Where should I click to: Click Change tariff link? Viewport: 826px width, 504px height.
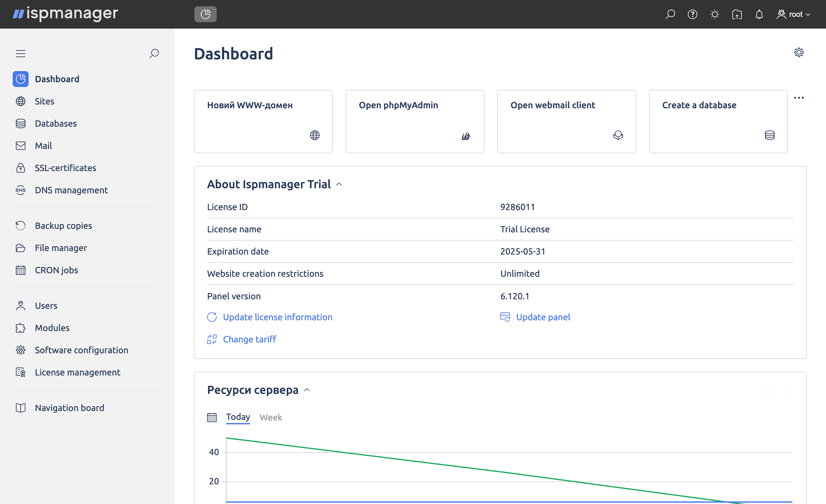242,339
